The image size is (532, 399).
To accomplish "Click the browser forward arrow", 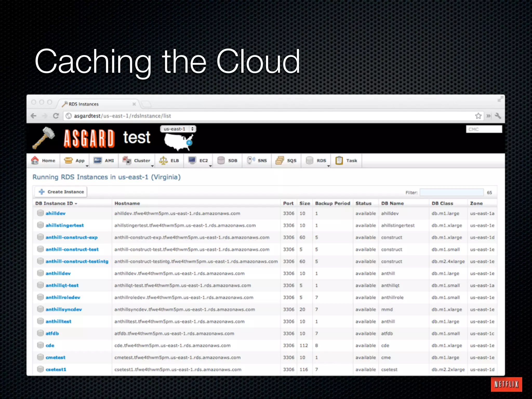I will [45, 116].
